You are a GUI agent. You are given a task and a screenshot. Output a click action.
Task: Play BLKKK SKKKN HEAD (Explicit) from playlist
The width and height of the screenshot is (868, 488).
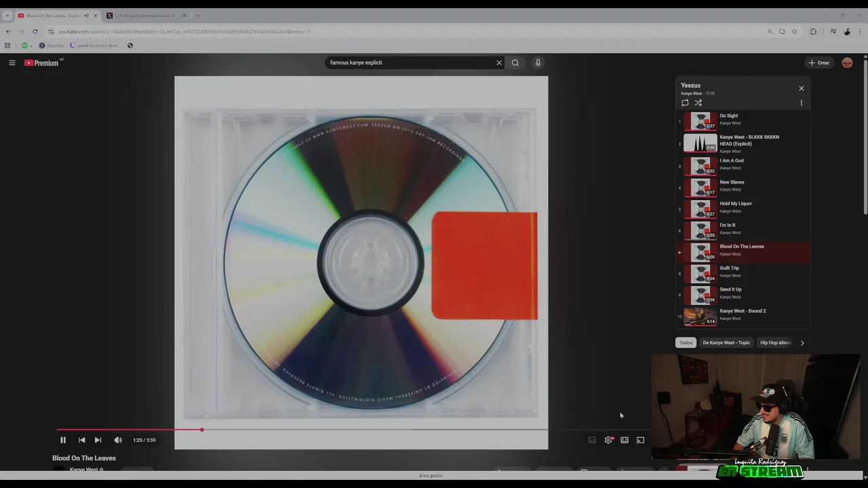(x=743, y=144)
